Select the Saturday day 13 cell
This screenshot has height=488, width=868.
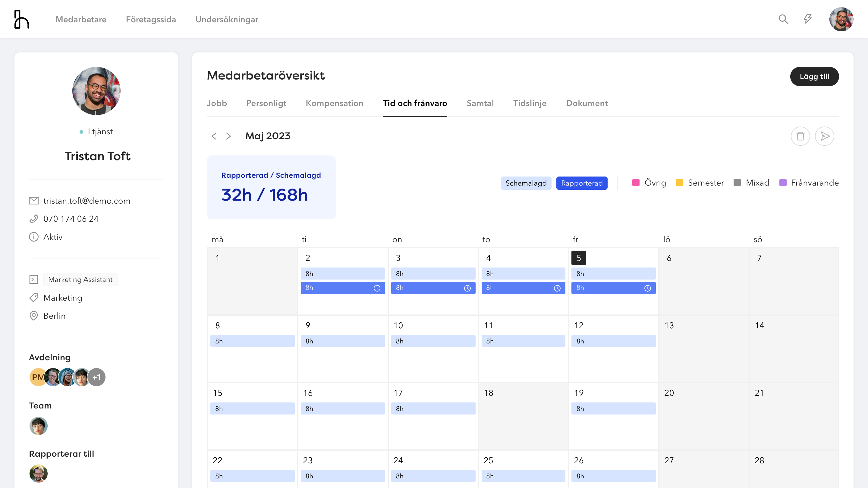703,349
